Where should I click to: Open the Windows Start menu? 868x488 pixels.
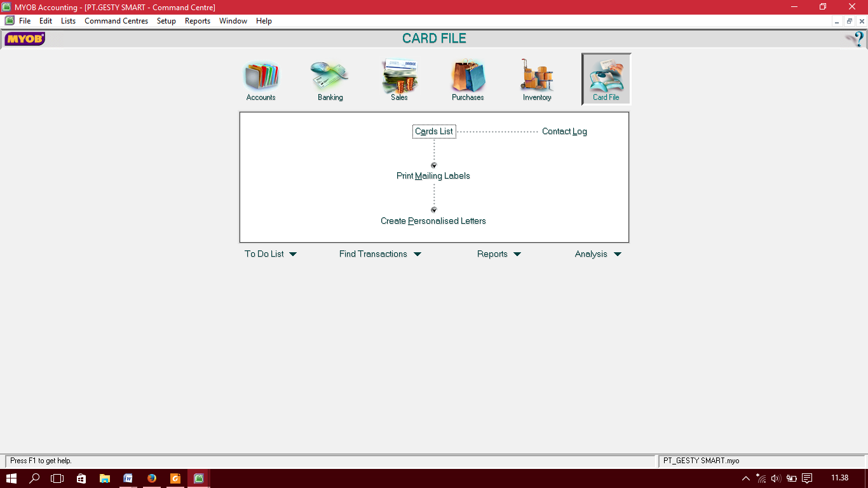11,478
